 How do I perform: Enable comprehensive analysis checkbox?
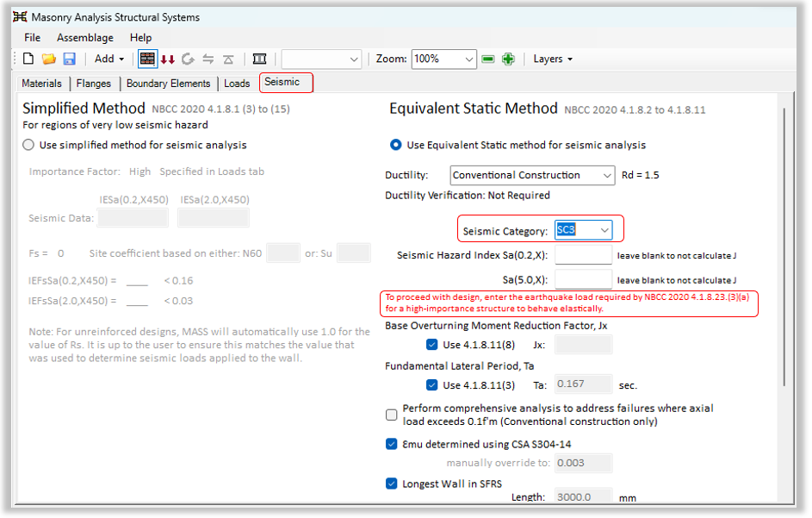click(x=392, y=415)
